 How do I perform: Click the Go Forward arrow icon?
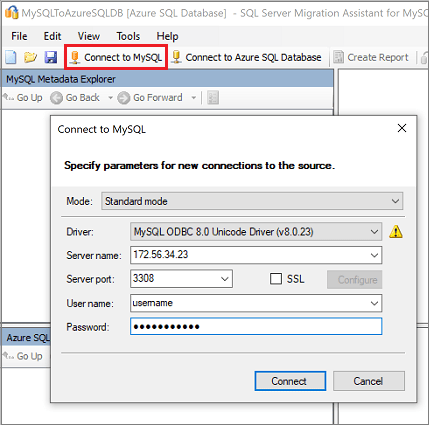[124, 98]
